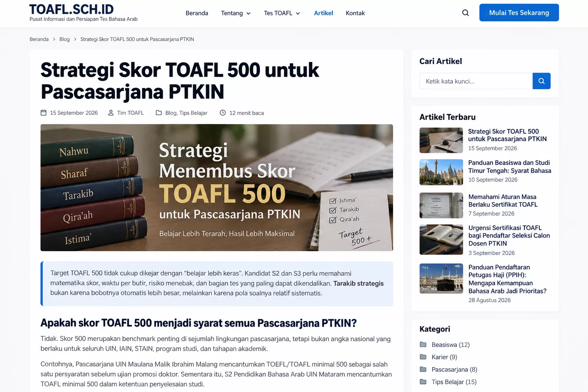This screenshot has width=588, height=392.
Task: Click the main article title Strategi Skor TOAFL 500
Action: click(180, 81)
